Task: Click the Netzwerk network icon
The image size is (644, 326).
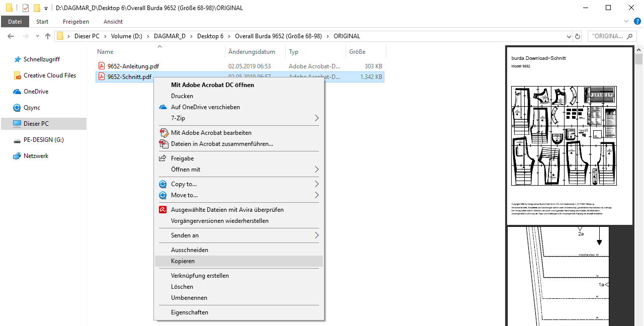Action: tap(17, 156)
